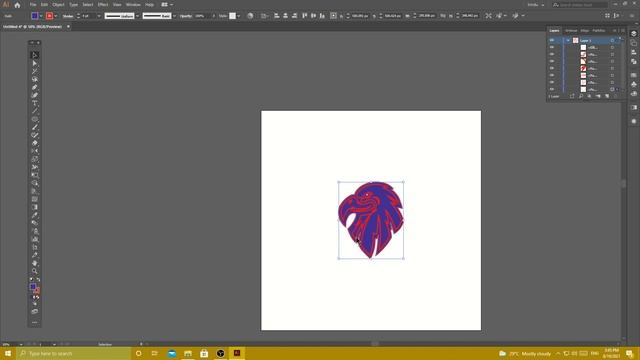The height and width of the screenshot is (360, 640).
Task: Select the Line Segment tool
Action: 35,111
